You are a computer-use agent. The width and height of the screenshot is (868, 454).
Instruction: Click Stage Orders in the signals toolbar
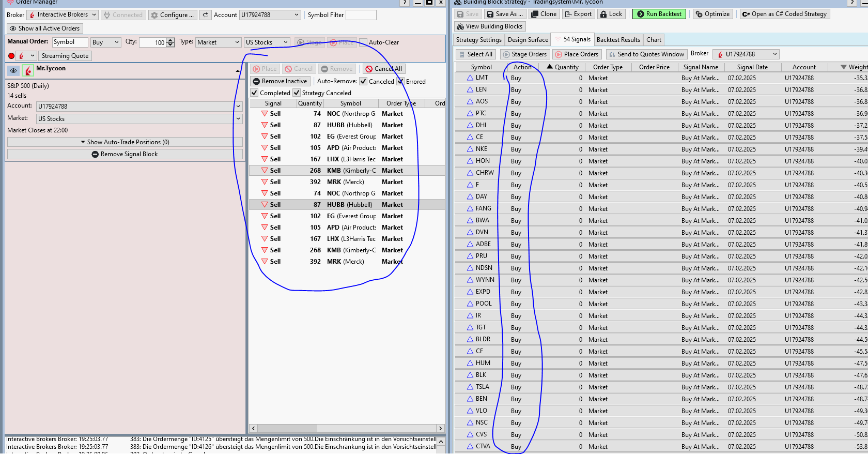point(524,54)
